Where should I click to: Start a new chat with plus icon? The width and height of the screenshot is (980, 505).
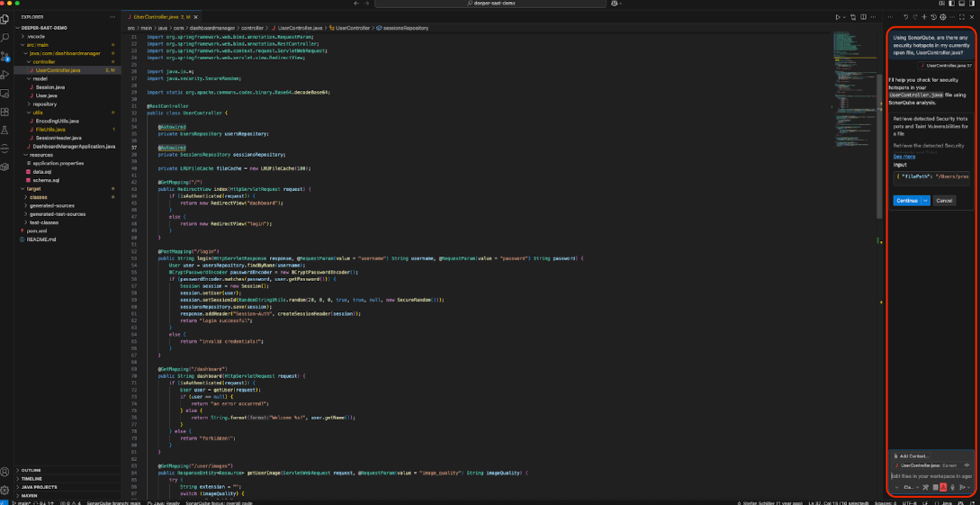923,17
